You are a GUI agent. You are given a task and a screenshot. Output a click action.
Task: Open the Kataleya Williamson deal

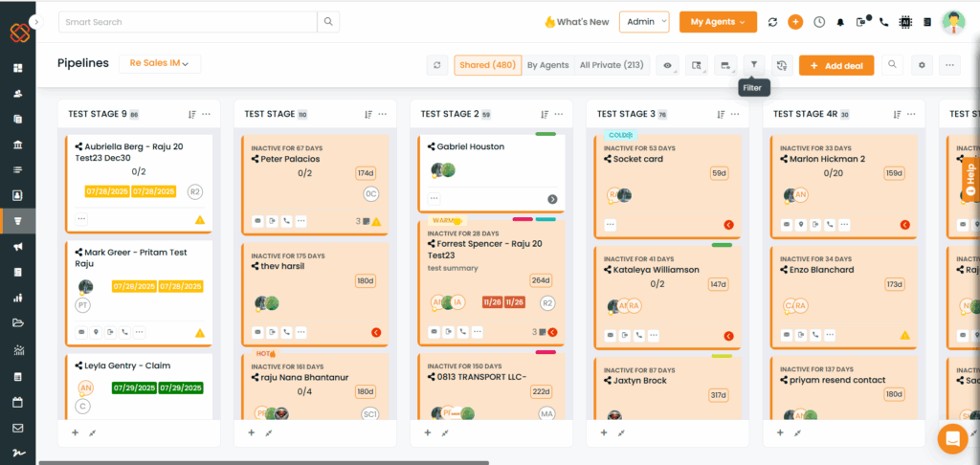point(657,270)
